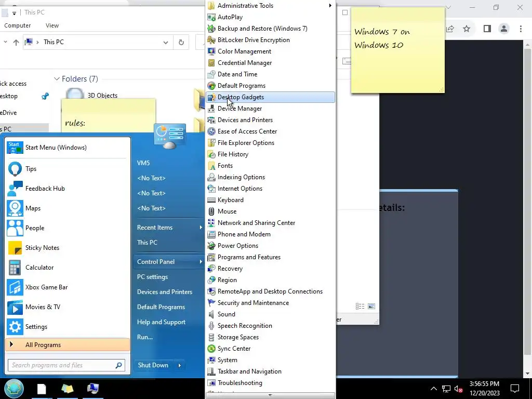Image resolution: width=532 pixels, height=399 pixels.
Task: Open browser three-dot menu
Action: click(521, 29)
